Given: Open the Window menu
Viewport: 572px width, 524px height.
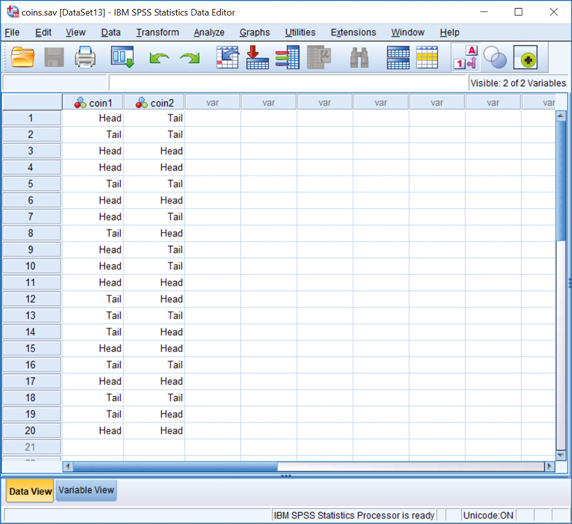Looking at the screenshot, I should coord(408,32).
